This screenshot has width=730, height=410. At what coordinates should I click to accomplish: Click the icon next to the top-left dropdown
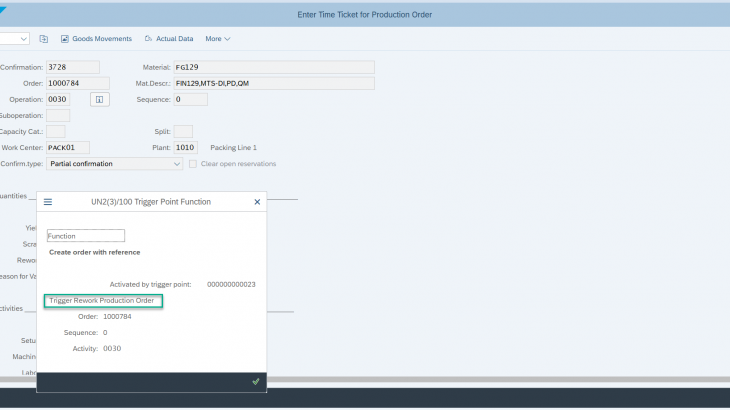coord(44,39)
